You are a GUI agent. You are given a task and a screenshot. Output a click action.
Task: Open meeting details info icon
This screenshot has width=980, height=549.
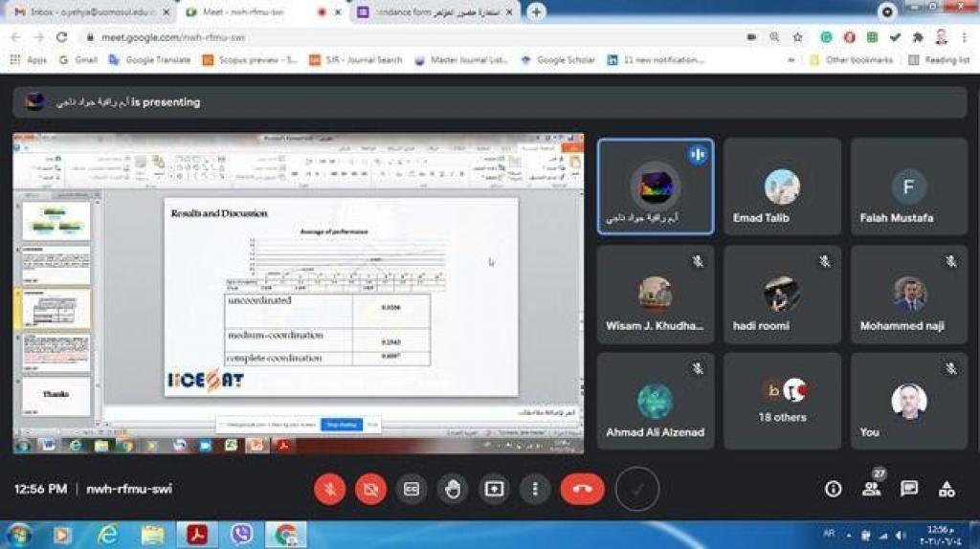[834, 489]
